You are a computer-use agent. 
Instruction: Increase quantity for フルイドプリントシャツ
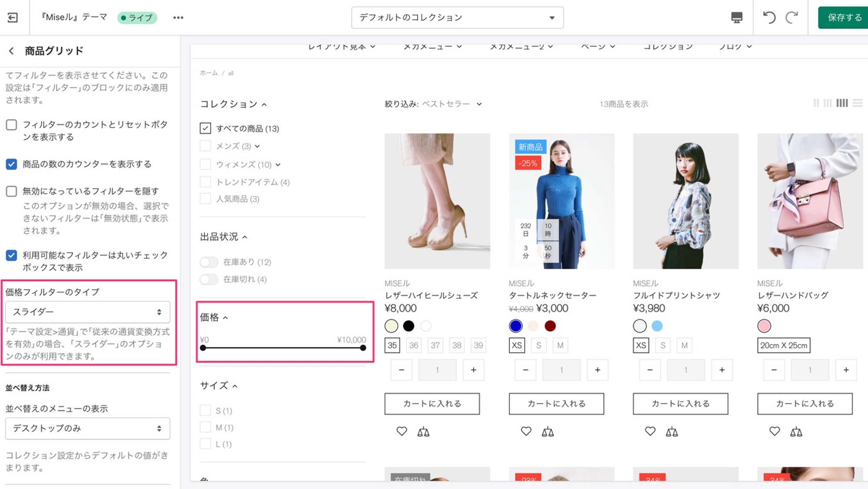(722, 370)
